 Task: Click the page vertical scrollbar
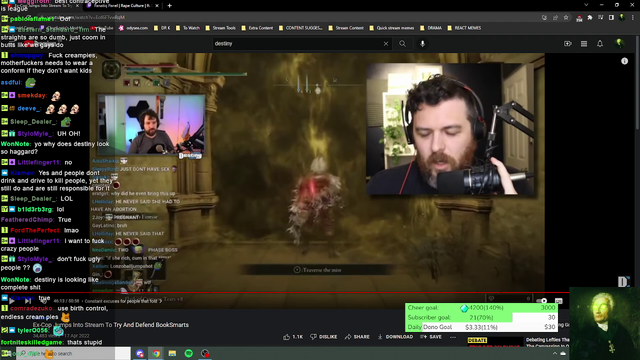click(x=638, y=163)
